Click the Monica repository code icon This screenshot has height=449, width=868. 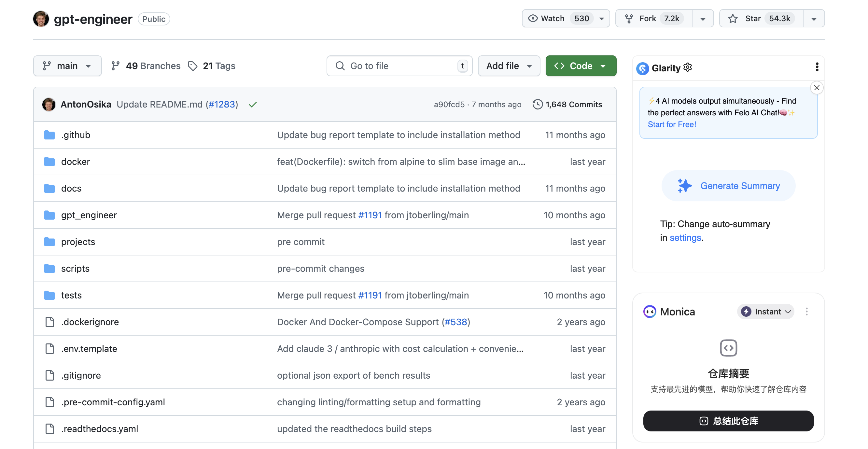(x=728, y=348)
